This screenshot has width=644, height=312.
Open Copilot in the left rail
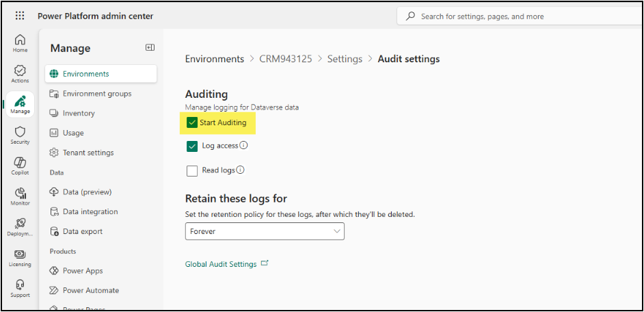20,166
